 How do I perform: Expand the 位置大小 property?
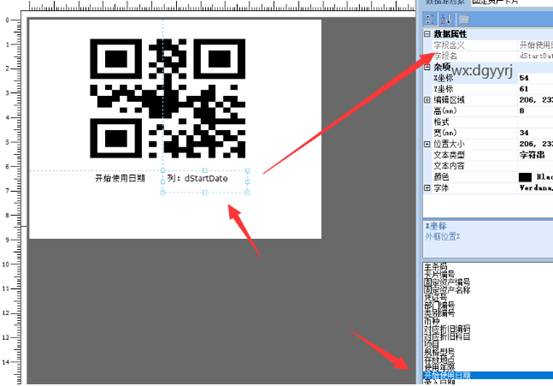(427, 144)
